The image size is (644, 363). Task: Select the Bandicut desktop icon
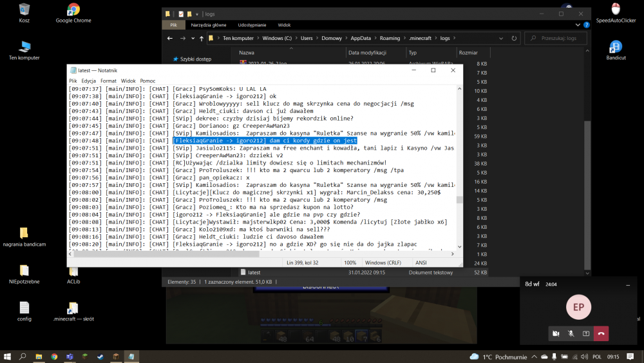(x=615, y=47)
